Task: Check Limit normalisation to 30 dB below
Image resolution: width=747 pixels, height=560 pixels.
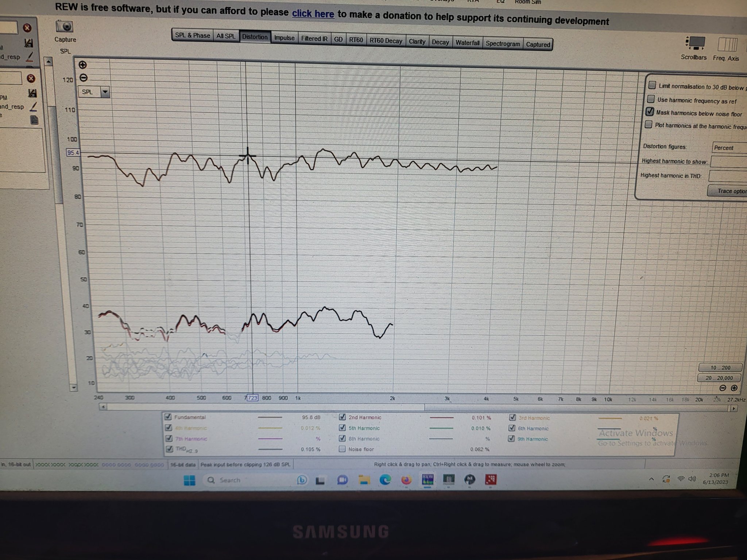Action: point(652,85)
